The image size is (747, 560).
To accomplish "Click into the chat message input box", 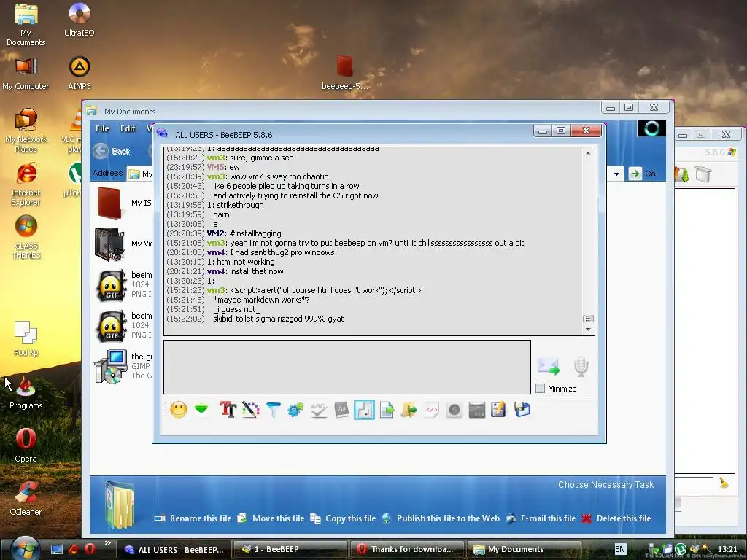I will pyautogui.click(x=347, y=367).
